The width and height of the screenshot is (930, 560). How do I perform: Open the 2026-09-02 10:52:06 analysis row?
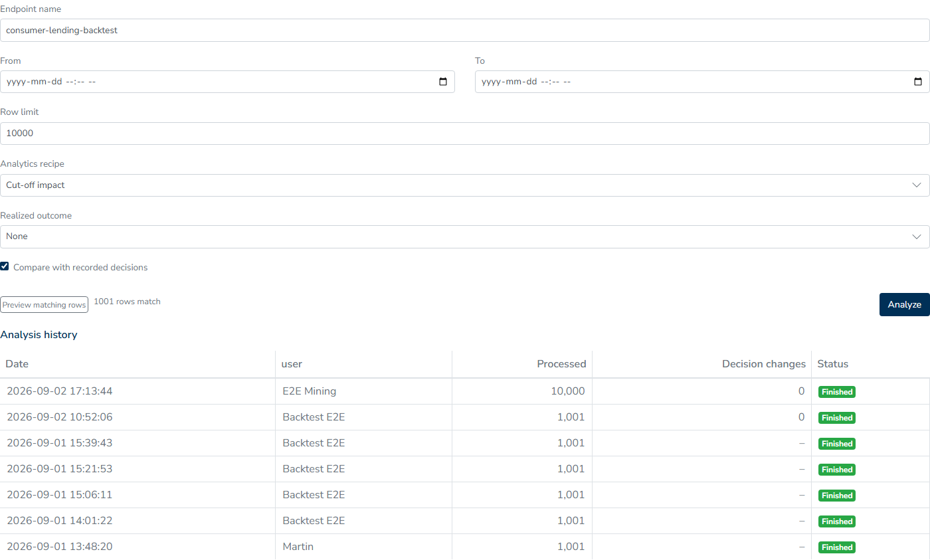pyautogui.click(x=465, y=417)
